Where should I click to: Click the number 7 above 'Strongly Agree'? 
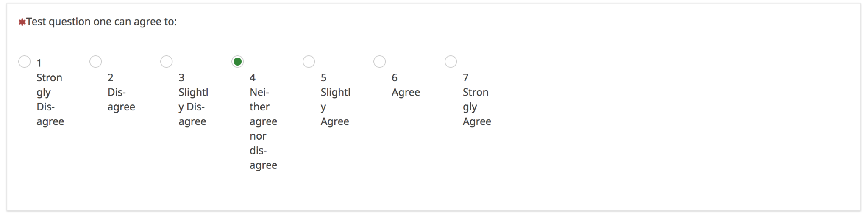pos(466,78)
